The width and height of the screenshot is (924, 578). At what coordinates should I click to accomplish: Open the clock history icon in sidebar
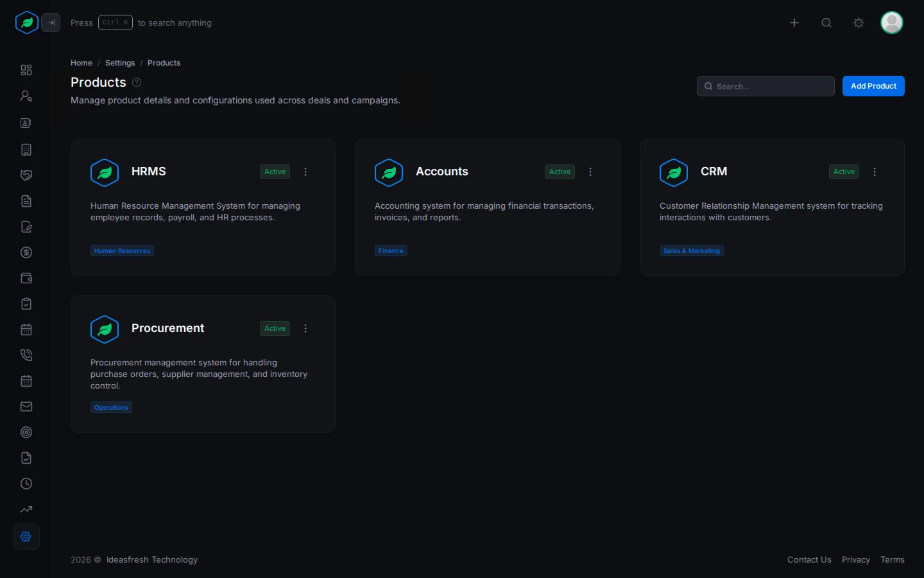pos(26,484)
